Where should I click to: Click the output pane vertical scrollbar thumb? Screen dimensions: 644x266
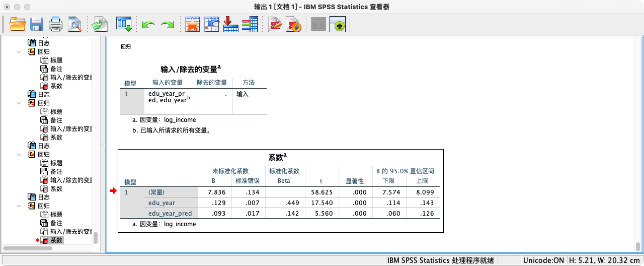point(637,247)
